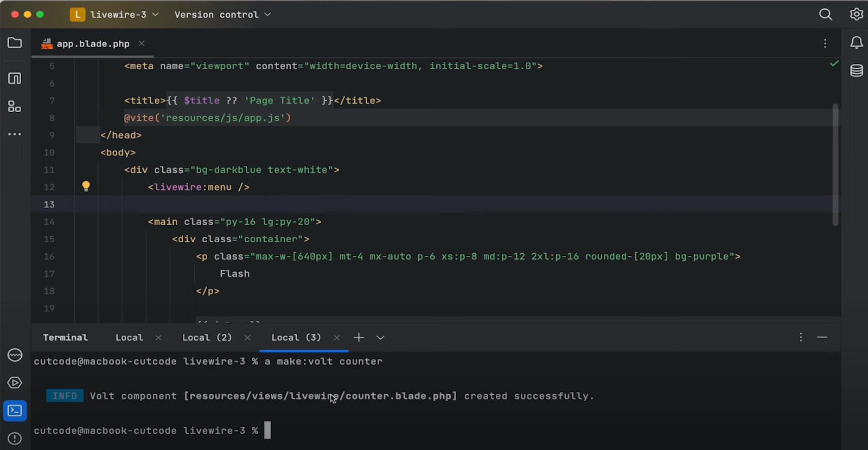Viewport: 868px width, 450px height.
Task: Click the editor vertical scrollbar
Action: click(835, 165)
